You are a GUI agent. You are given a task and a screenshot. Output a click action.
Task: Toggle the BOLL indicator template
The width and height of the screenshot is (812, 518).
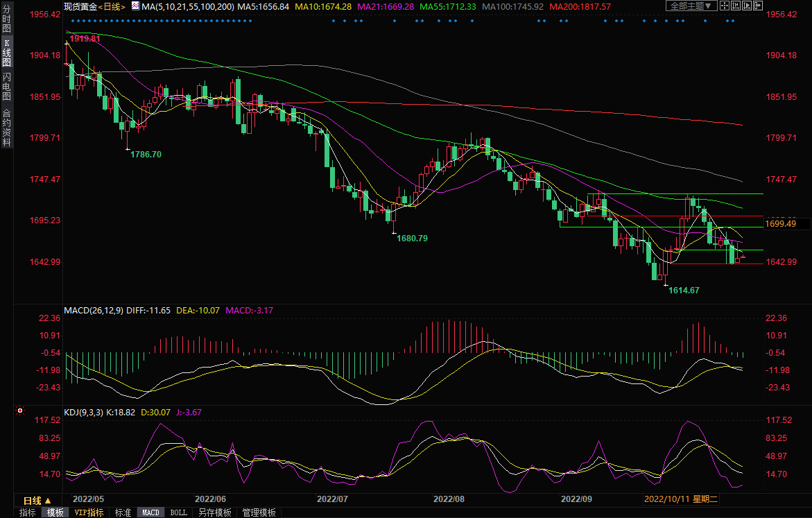click(x=178, y=512)
